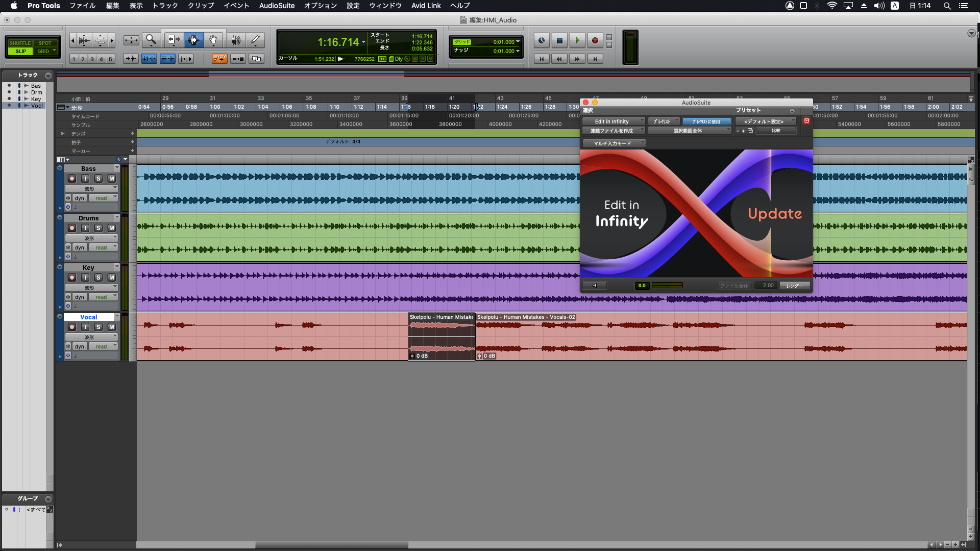The width and height of the screenshot is (980, 551).
Task: Toggle the orange Automation Follows Edit icon
Action: [x=219, y=59]
